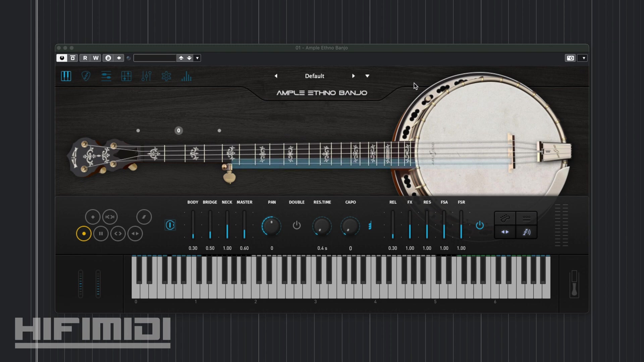Toggle the blue hand icon beside CAPO

click(370, 226)
